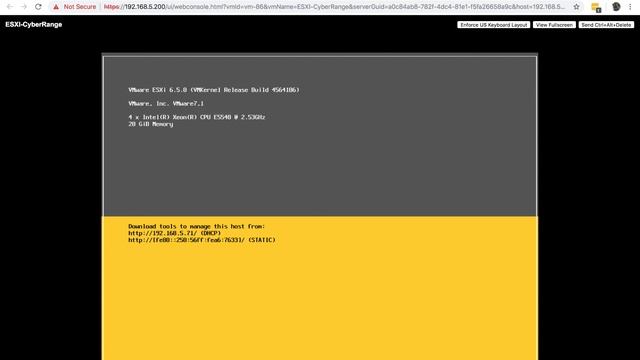Click the VMware, Inc. VMware7,1 line
This screenshot has width=640, height=360.
(x=166, y=104)
